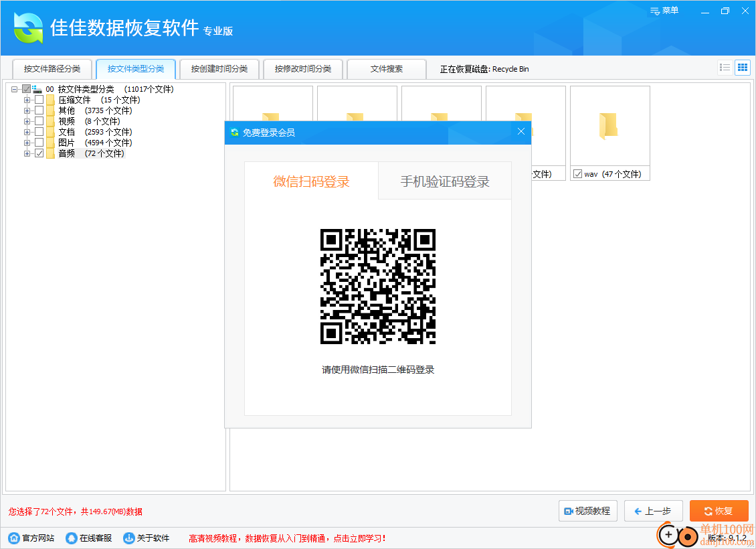Select the 按修改时间分类 tab
Image resolution: width=756 pixels, height=549 pixels.
(x=303, y=69)
